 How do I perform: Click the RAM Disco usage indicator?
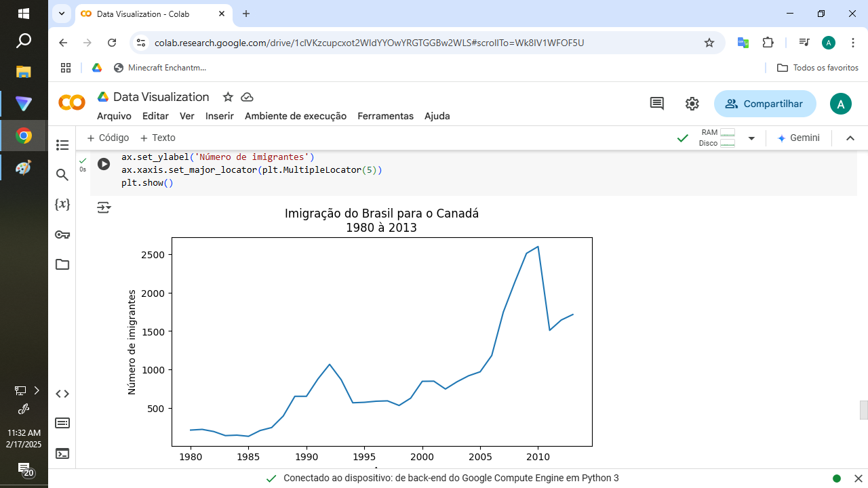pos(718,138)
